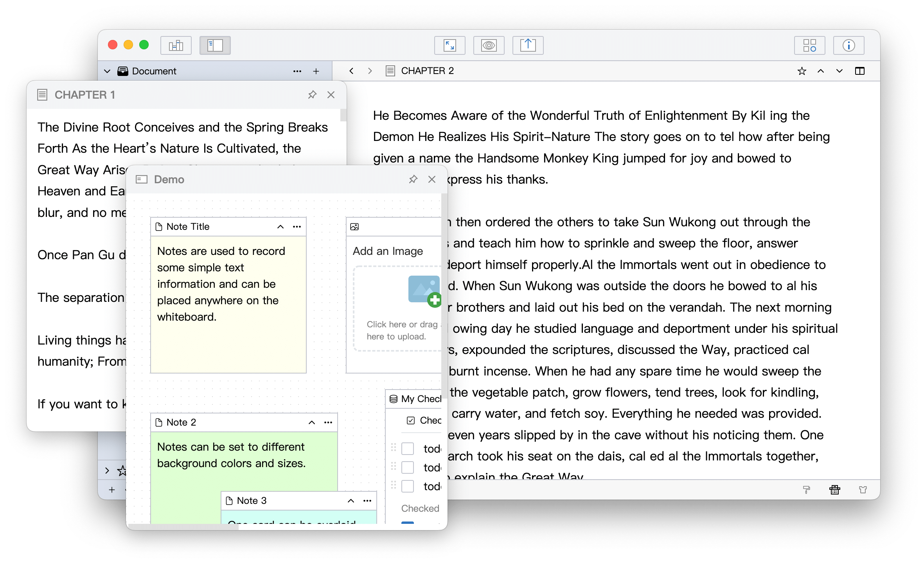Expand the collapsed sidebar section at bottom-left
The width and height of the screenshot is (924, 563).
tap(107, 470)
